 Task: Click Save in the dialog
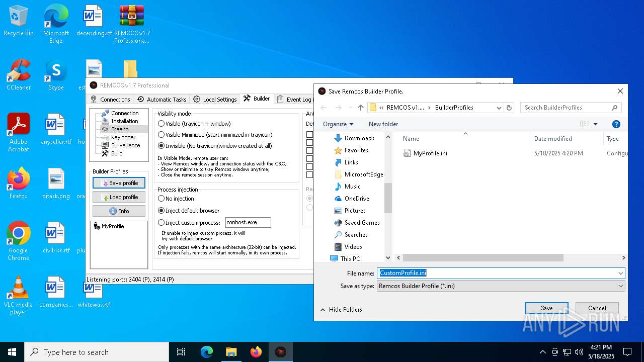(547, 308)
